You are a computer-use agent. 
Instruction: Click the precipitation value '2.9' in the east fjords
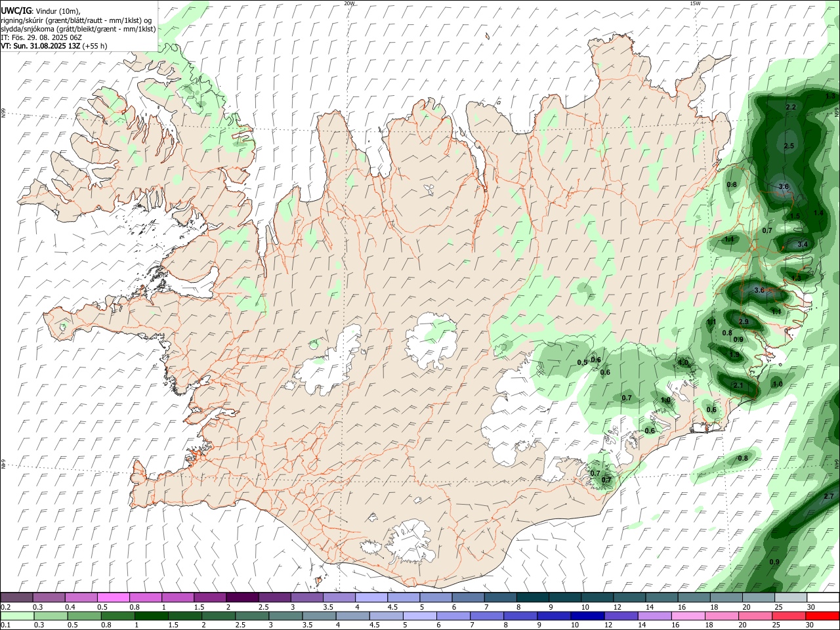(744, 322)
